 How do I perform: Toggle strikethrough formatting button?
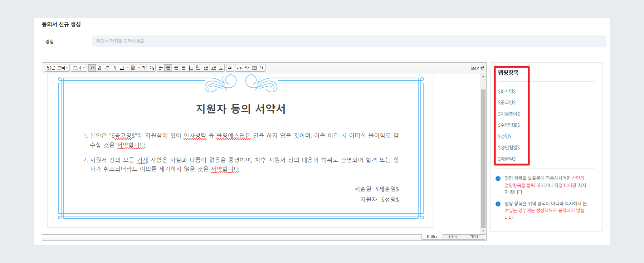point(114,68)
